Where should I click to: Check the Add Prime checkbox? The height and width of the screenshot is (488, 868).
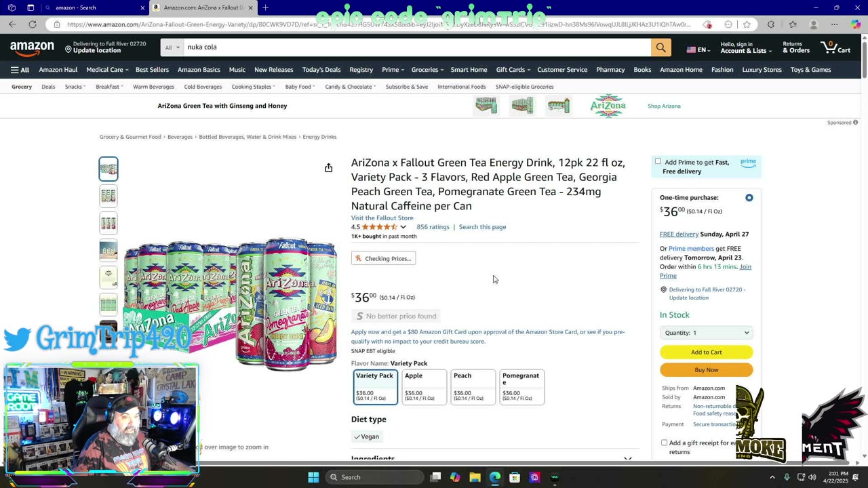click(658, 162)
